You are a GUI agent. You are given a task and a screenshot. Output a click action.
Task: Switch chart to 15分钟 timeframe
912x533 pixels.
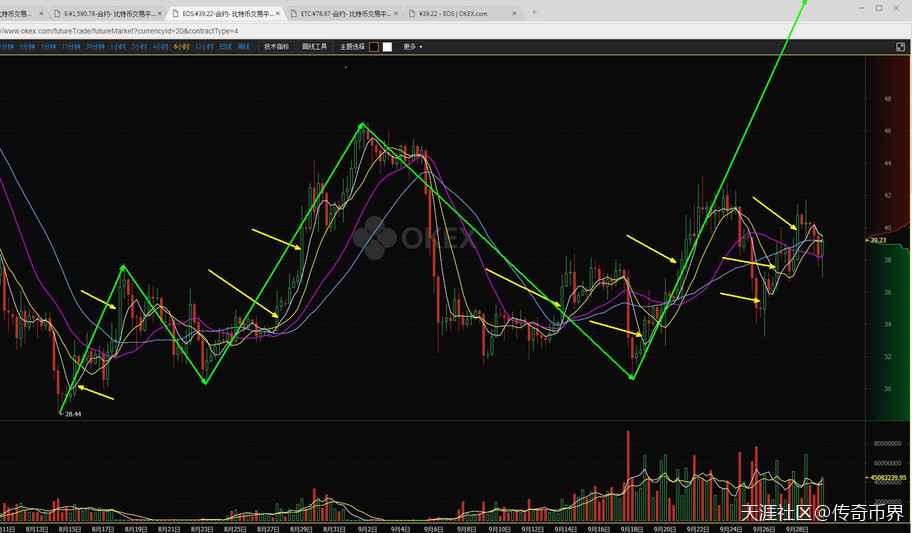tap(71, 47)
